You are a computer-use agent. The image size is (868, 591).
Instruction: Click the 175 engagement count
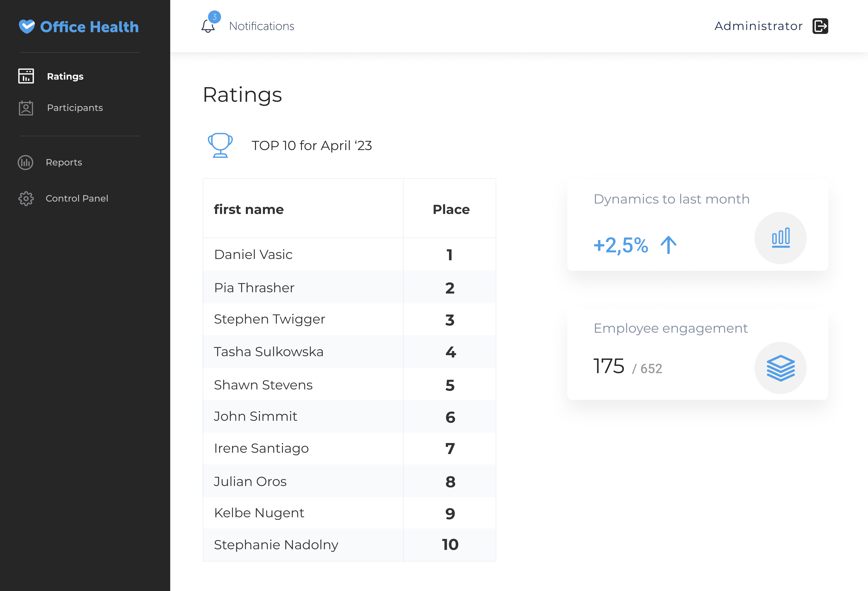(x=608, y=366)
